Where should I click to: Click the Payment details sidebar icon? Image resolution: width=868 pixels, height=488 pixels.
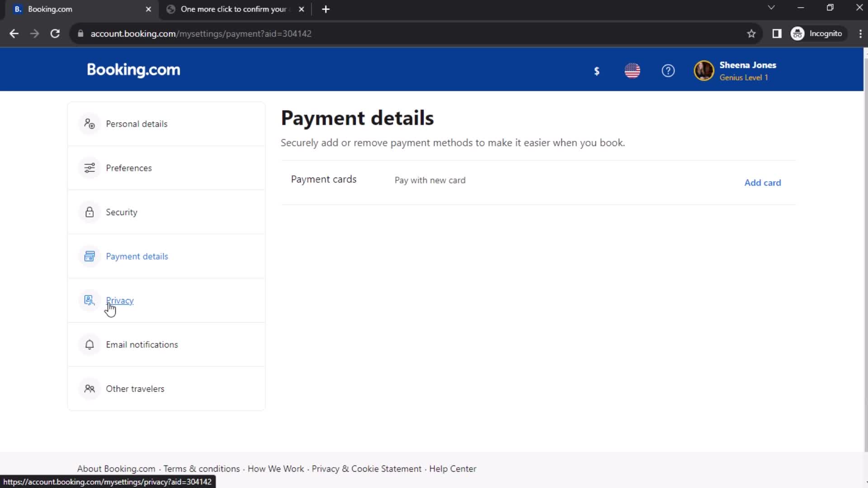click(x=90, y=256)
